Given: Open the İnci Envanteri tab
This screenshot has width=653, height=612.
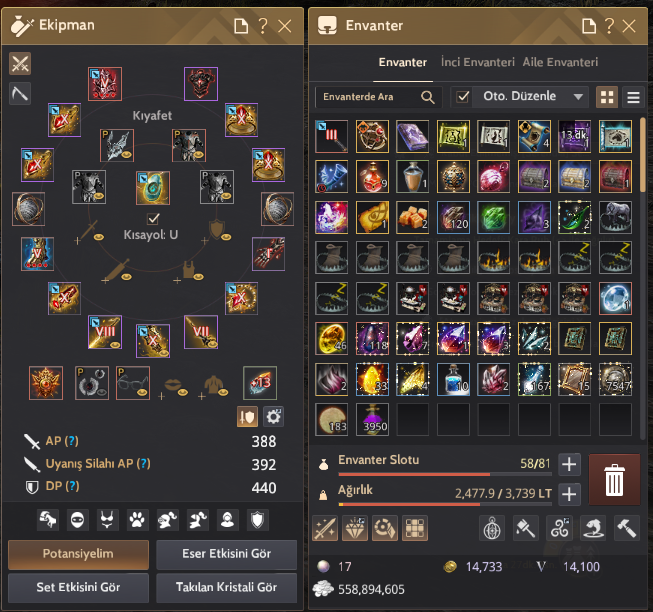Looking at the screenshot, I should point(478,62).
